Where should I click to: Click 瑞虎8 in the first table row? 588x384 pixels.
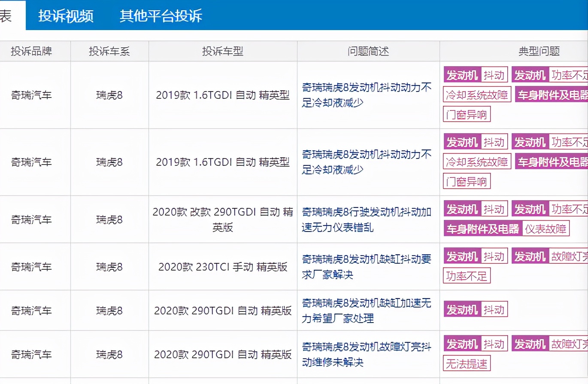click(x=109, y=95)
